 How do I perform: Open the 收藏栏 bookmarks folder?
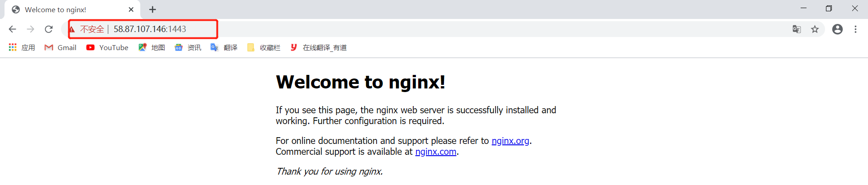point(264,47)
